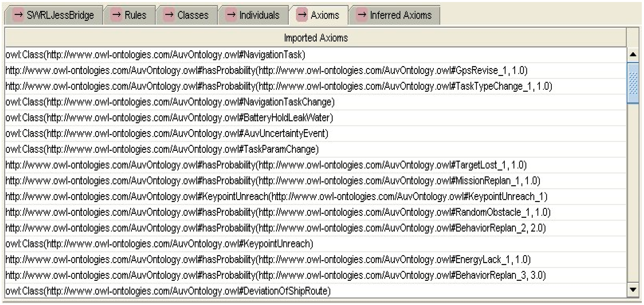This screenshot has width=644, height=305.
Task: Switch to the Rules tab
Action: tap(135, 15)
